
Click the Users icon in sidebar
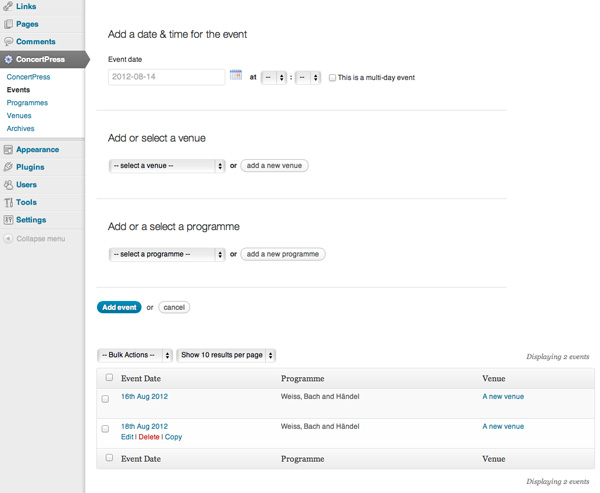[x=8, y=185]
